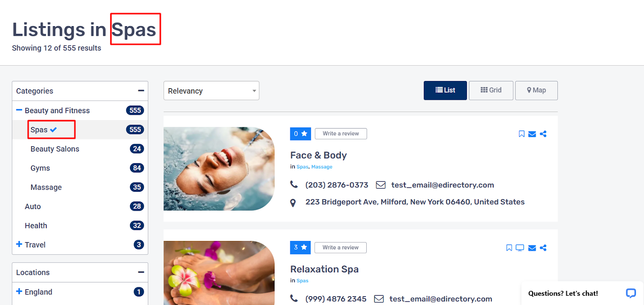644x305 pixels.
Task: Click the 'Showing 12 of 555 results' text
Action: coord(56,48)
